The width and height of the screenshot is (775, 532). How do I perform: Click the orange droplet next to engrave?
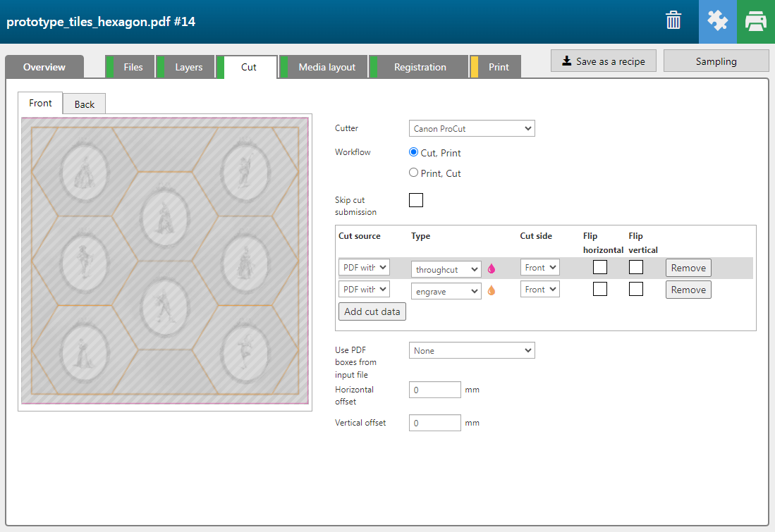[x=492, y=290]
